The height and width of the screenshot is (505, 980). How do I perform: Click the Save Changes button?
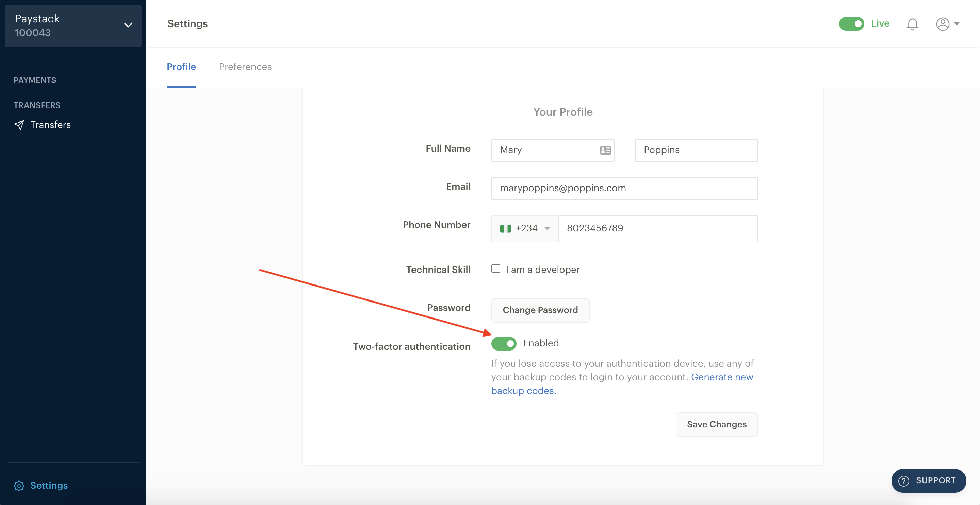717,424
